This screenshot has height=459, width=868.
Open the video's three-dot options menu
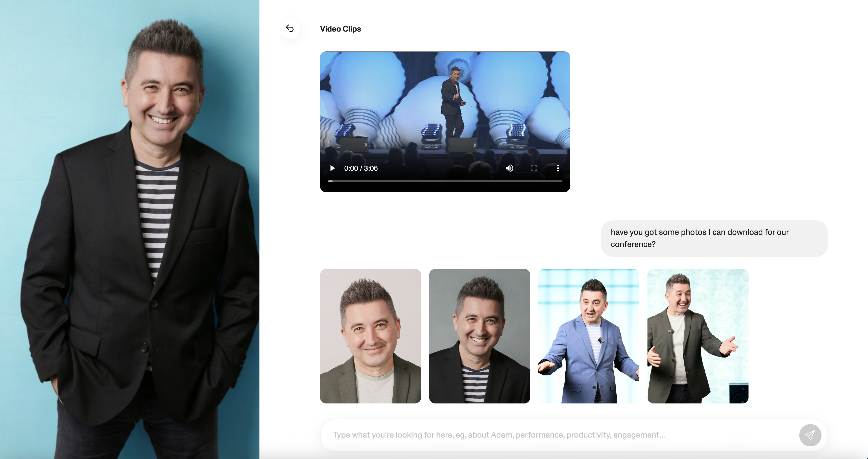click(558, 168)
